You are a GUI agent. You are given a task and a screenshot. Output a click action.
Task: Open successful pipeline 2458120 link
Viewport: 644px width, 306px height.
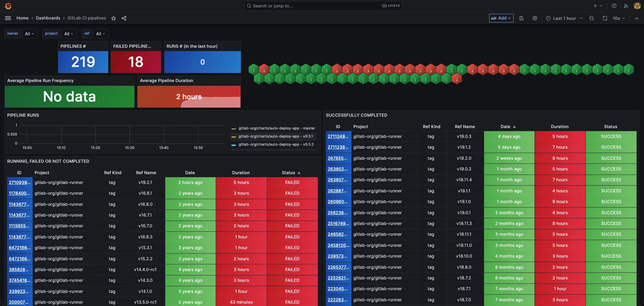click(338, 245)
